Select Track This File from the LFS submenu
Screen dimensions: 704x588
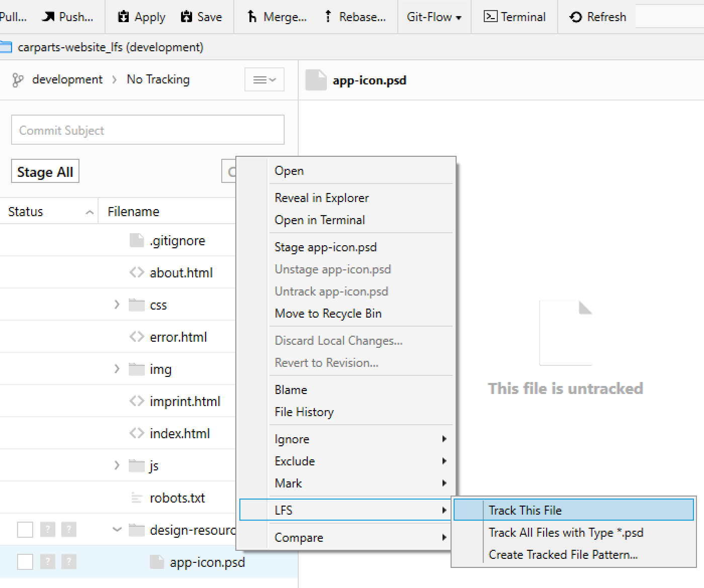[x=524, y=510]
